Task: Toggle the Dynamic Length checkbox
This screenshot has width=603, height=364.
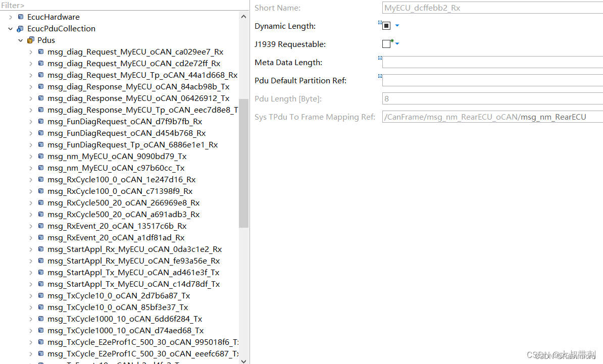Action: click(x=386, y=26)
